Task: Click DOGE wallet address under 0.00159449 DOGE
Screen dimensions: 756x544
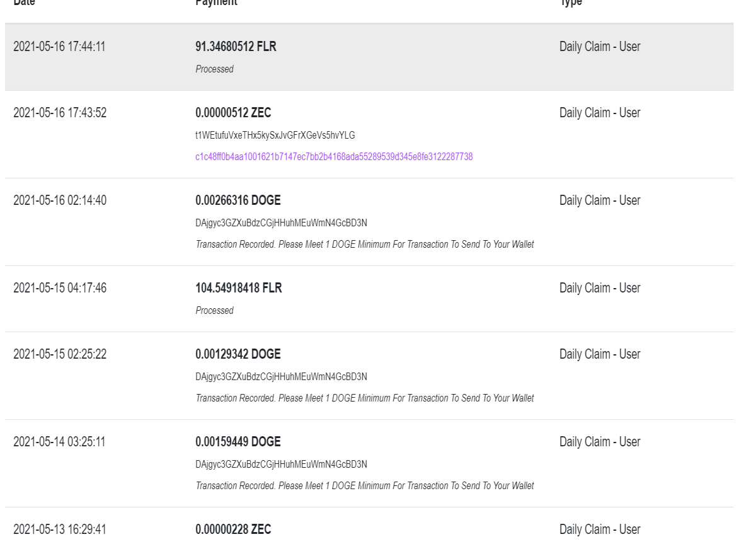Action: click(281, 465)
